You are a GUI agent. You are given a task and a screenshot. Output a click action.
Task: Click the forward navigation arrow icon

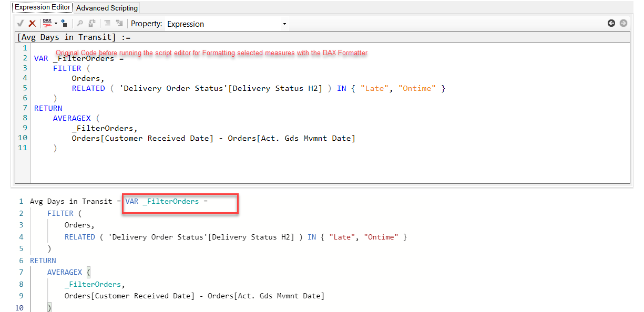(x=623, y=23)
